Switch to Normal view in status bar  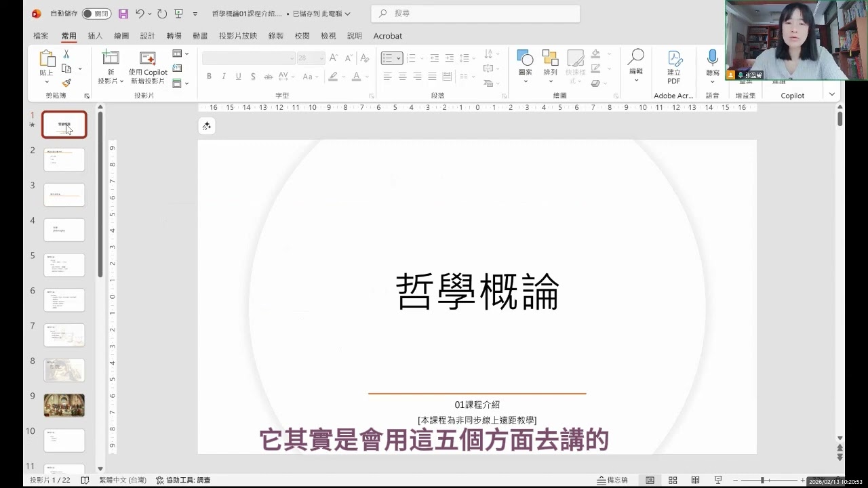coord(650,480)
